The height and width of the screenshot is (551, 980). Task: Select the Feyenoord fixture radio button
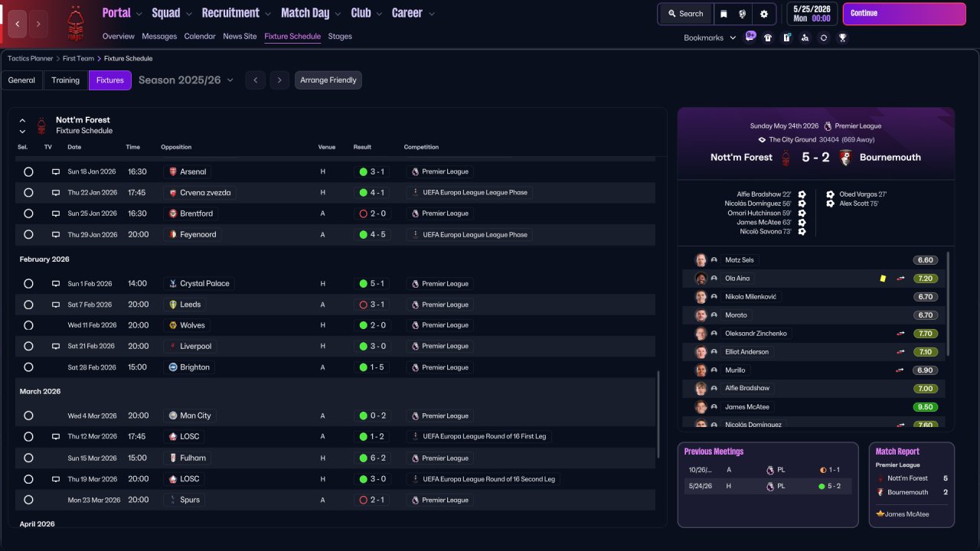[28, 235]
